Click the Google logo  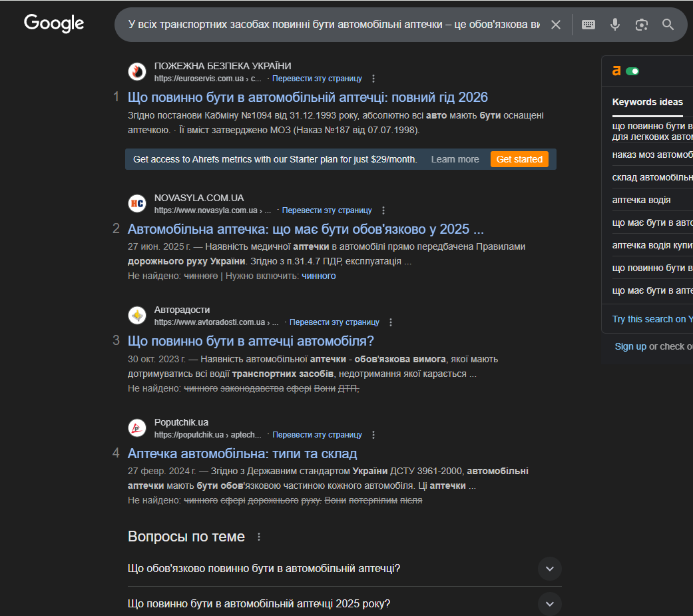click(x=54, y=23)
